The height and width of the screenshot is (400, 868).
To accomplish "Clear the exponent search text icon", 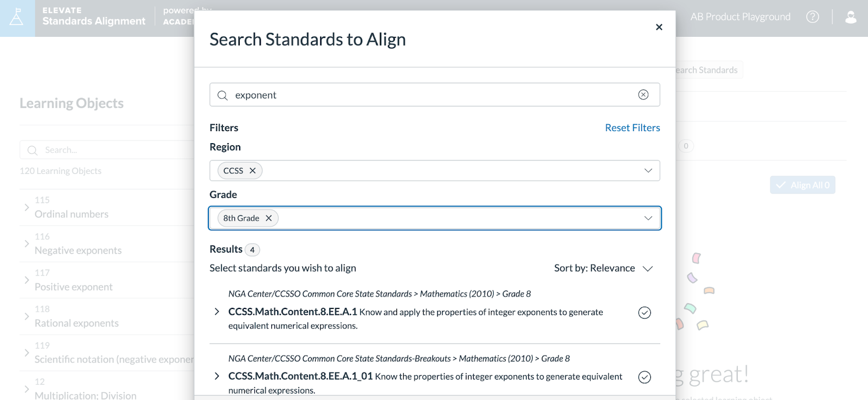I will (x=643, y=95).
